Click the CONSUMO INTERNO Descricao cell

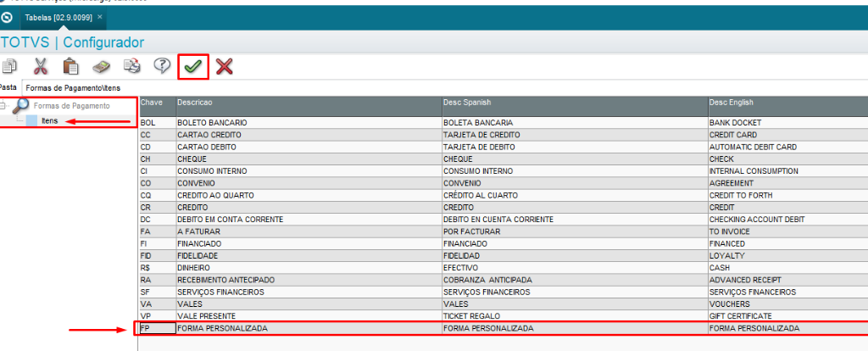[x=309, y=171]
